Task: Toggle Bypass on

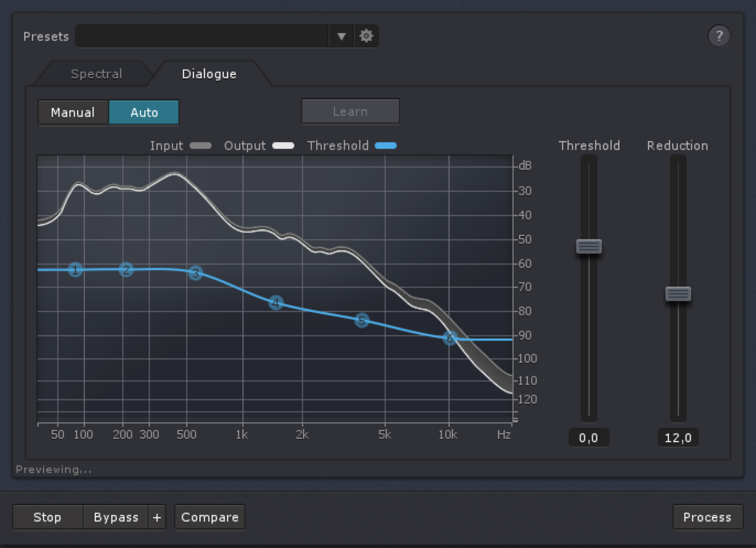Action: click(x=115, y=517)
